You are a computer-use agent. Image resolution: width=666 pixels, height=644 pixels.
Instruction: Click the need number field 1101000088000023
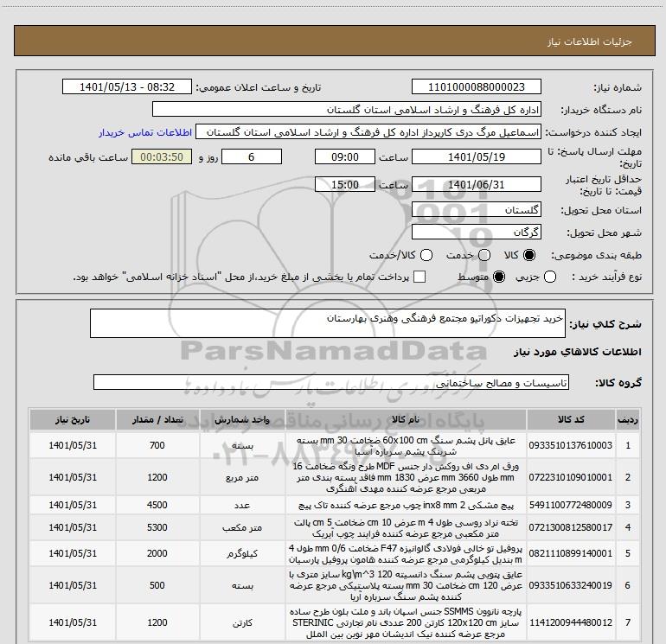[x=476, y=87]
